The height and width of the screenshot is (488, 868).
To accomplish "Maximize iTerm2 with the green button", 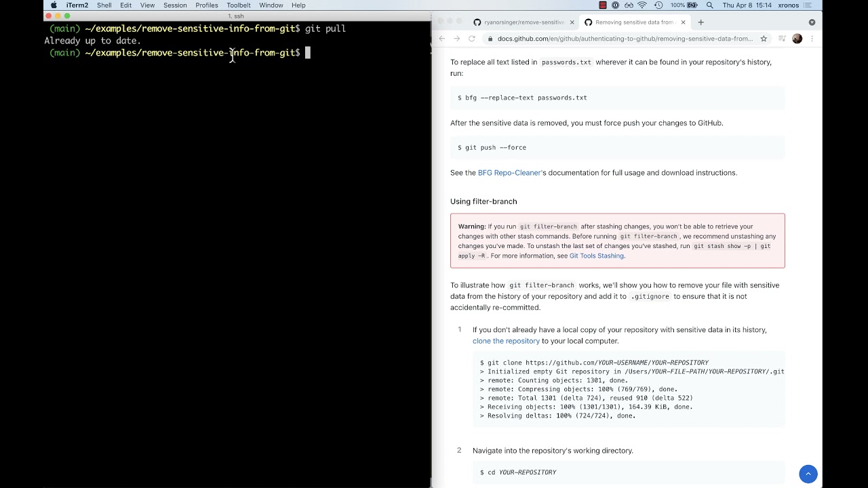I will coord(67,16).
